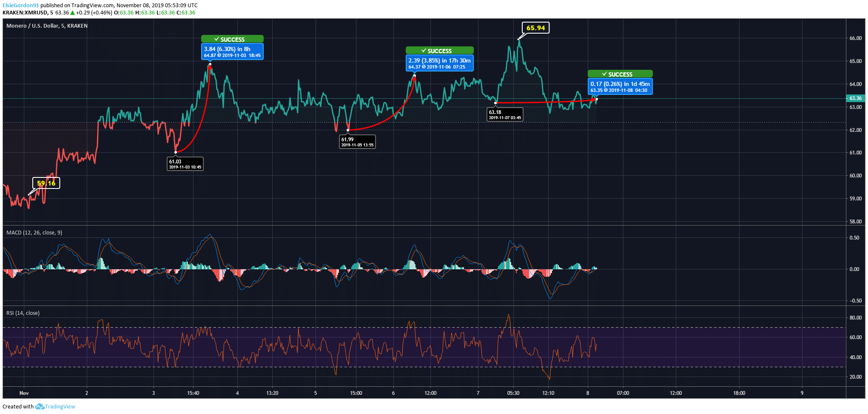Select the first SUCCESS badge above 3.84 (6.30%)
Image resolution: width=868 pixels, height=414 pixels.
(x=232, y=39)
